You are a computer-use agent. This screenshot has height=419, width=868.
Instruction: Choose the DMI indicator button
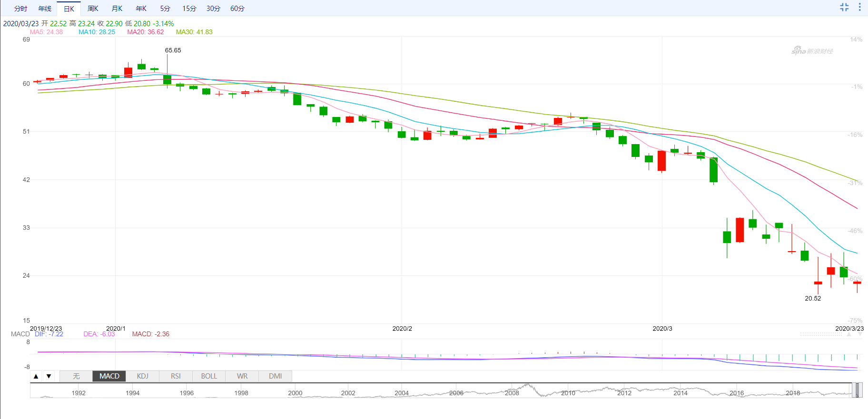pyautogui.click(x=275, y=376)
